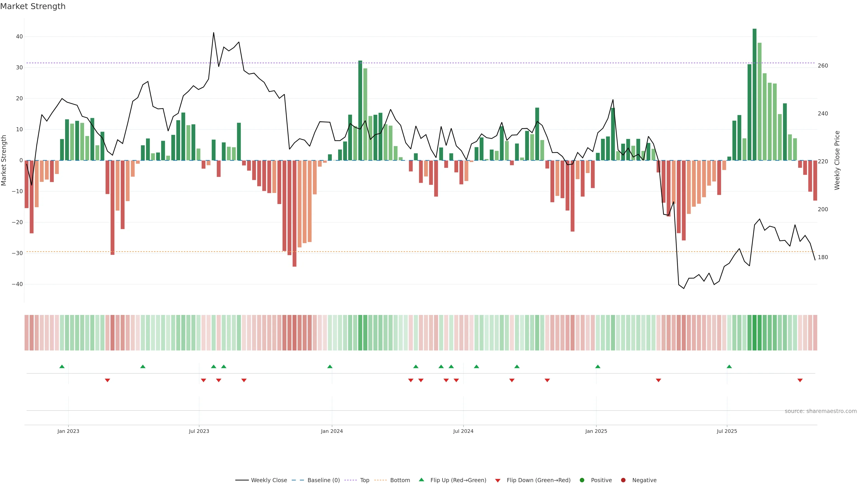Click the green flip-up marker near Jul 2025
The image size is (868, 488).
click(x=729, y=366)
